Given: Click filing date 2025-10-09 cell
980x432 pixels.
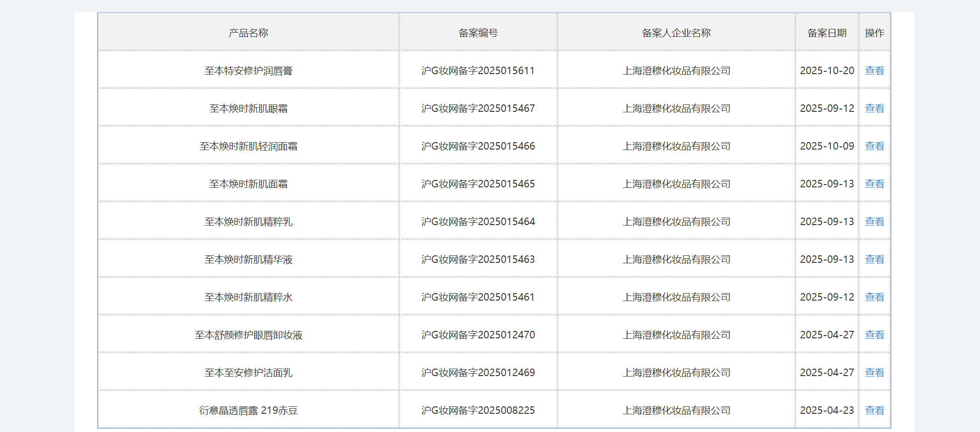Looking at the screenshot, I should (827, 146).
